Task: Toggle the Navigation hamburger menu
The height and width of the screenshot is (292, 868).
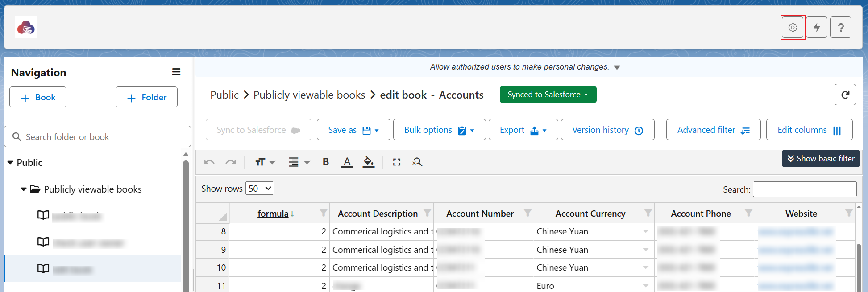Action: [x=176, y=72]
